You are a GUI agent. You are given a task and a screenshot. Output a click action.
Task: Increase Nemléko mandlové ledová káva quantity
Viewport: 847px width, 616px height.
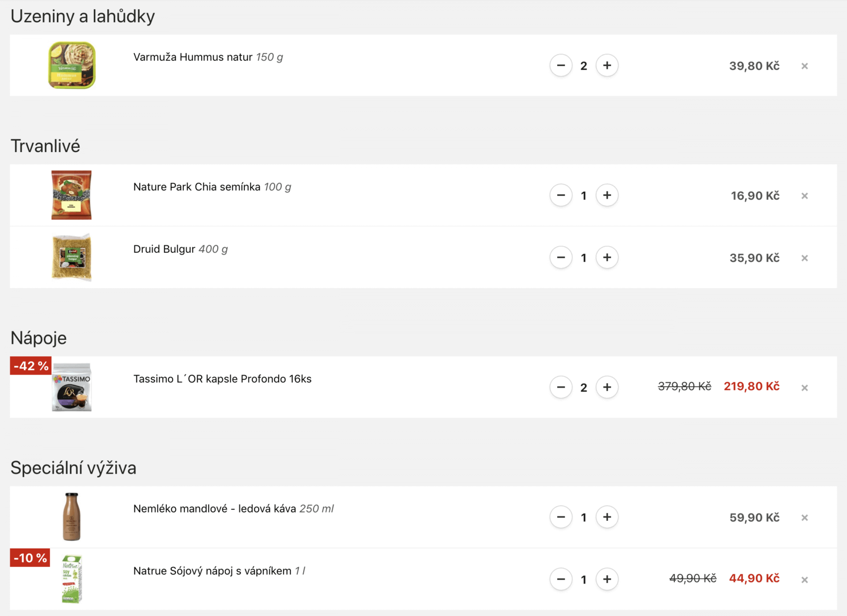tap(607, 517)
